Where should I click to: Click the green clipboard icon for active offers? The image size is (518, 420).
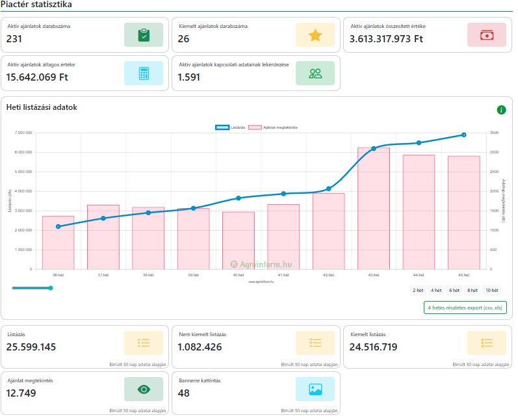click(x=143, y=35)
